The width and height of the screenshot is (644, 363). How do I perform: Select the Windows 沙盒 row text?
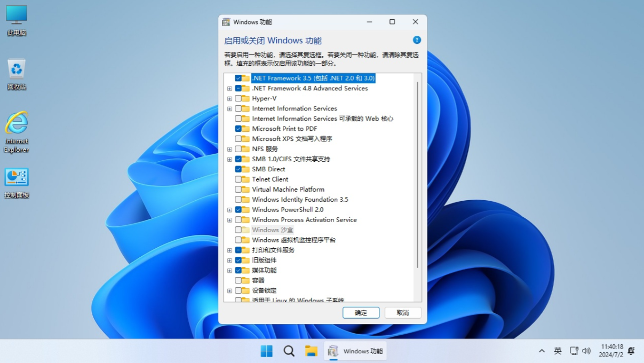273,230
